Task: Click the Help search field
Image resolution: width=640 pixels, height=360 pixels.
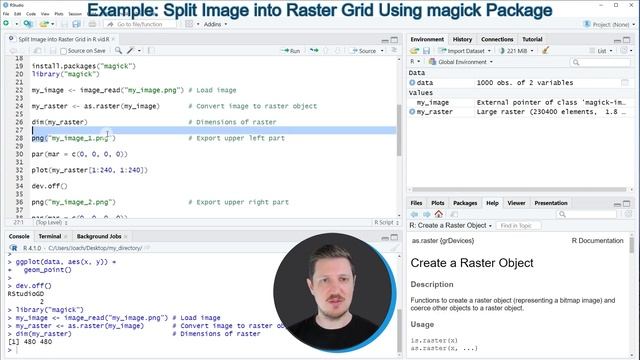Action: 587,214
